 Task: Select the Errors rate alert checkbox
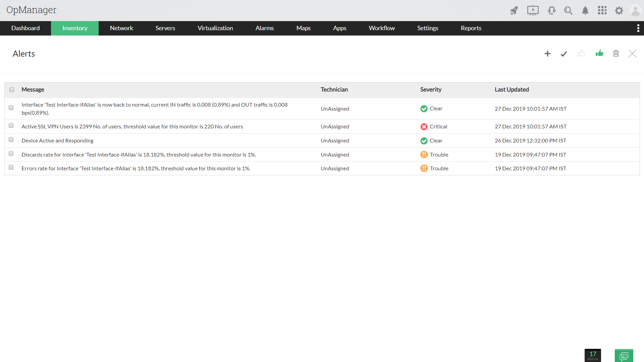point(11,167)
